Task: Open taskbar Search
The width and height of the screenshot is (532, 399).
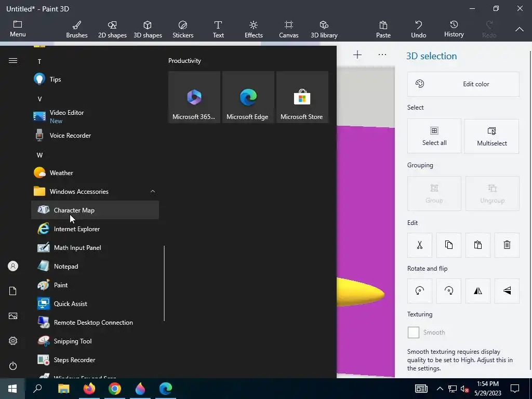Action: [37, 389]
